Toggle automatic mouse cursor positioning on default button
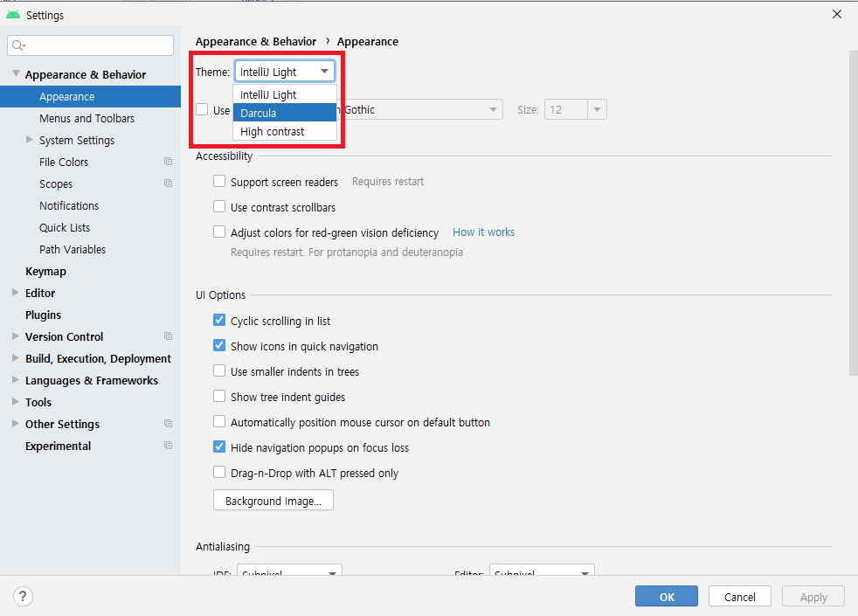Image resolution: width=858 pixels, height=616 pixels. click(x=219, y=421)
